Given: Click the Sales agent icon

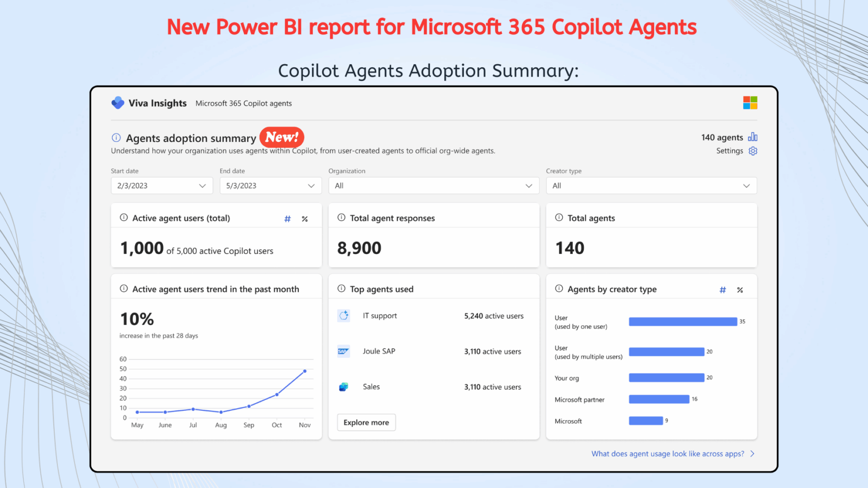Looking at the screenshot, I should (343, 387).
